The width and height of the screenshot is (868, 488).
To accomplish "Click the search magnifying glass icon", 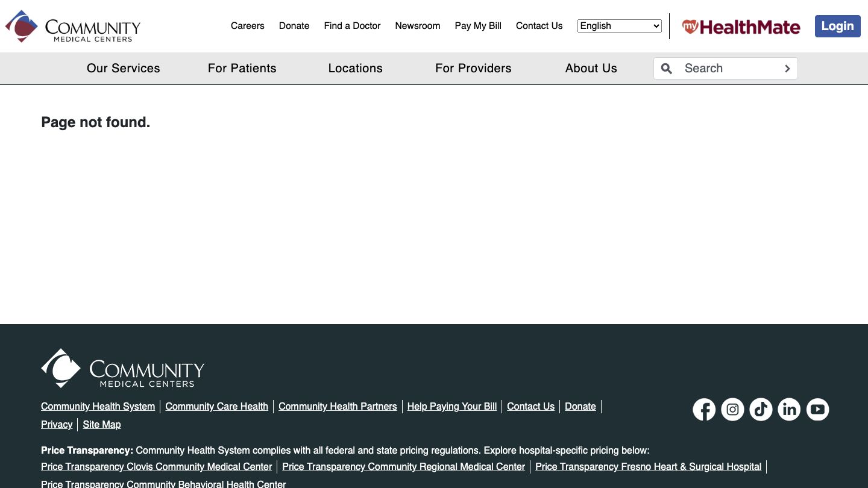I will pos(667,69).
